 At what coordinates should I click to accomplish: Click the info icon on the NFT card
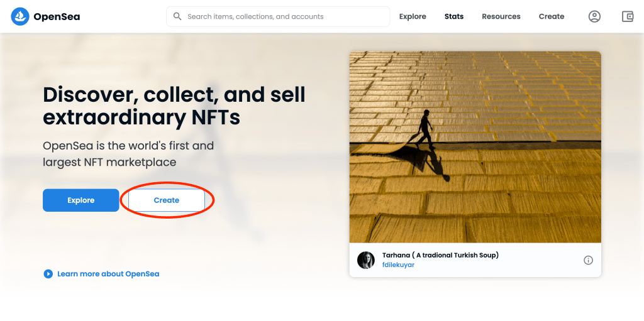(x=588, y=260)
